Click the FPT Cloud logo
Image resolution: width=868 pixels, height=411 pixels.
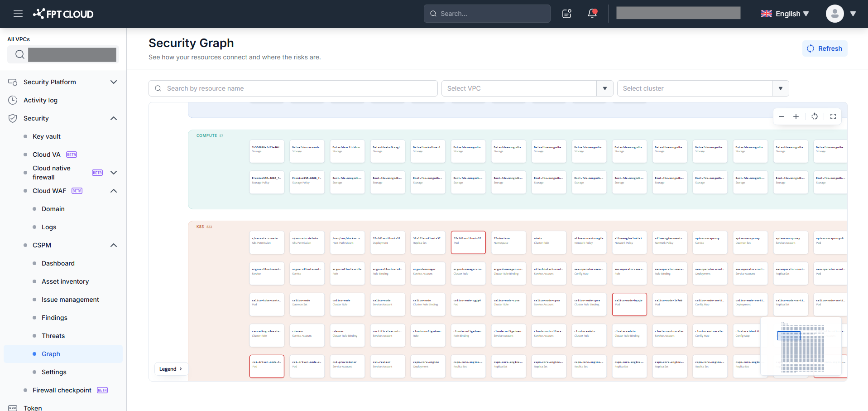[63, 14]
